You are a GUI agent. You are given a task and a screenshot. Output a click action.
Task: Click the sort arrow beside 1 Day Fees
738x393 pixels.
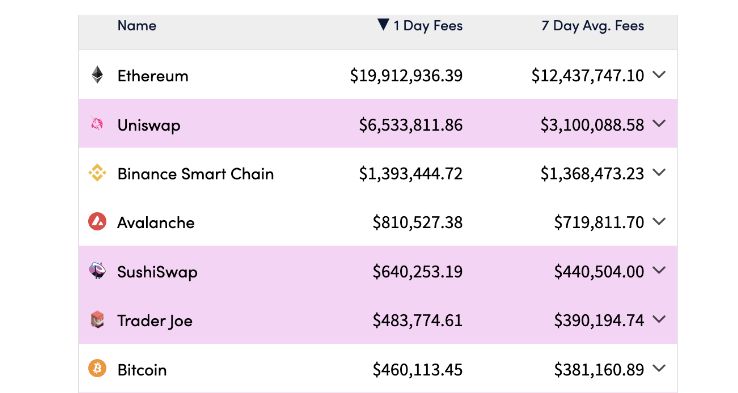pos(383,24)
